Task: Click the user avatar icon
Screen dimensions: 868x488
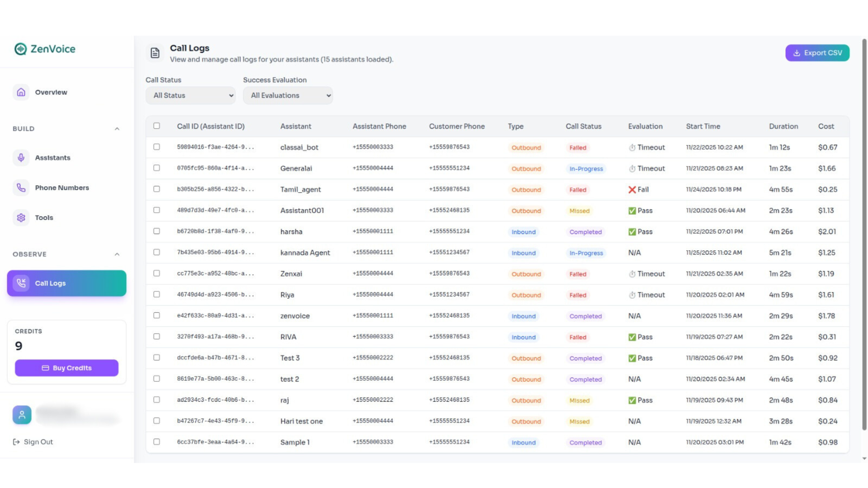Action: pyautogui.click(x=22, y=415)
